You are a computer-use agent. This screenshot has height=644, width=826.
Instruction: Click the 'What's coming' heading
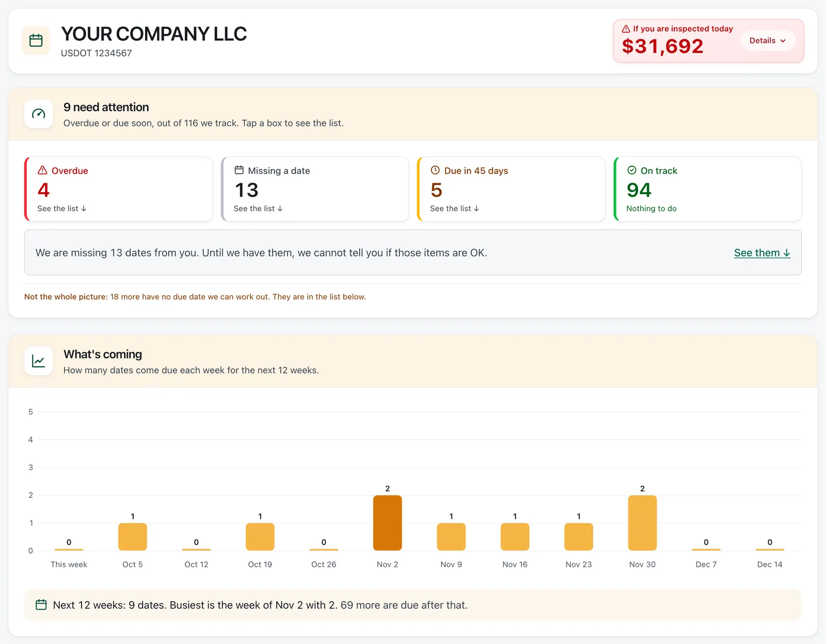(x=103, y=354)
